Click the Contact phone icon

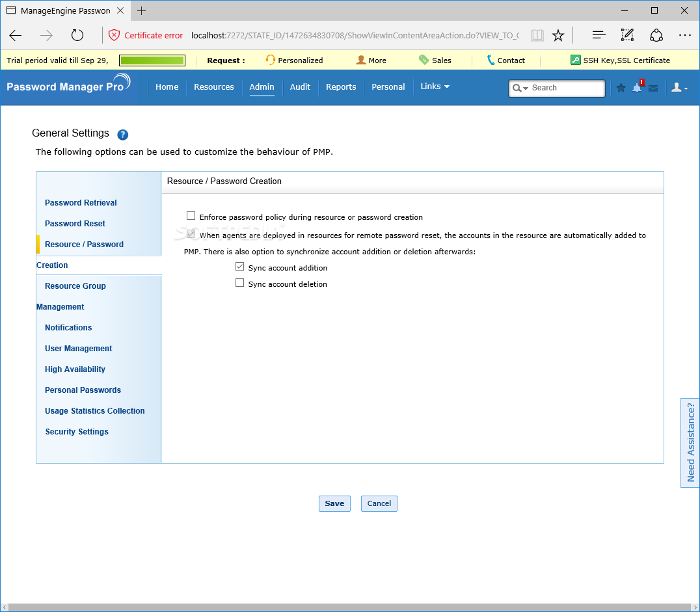491,60
